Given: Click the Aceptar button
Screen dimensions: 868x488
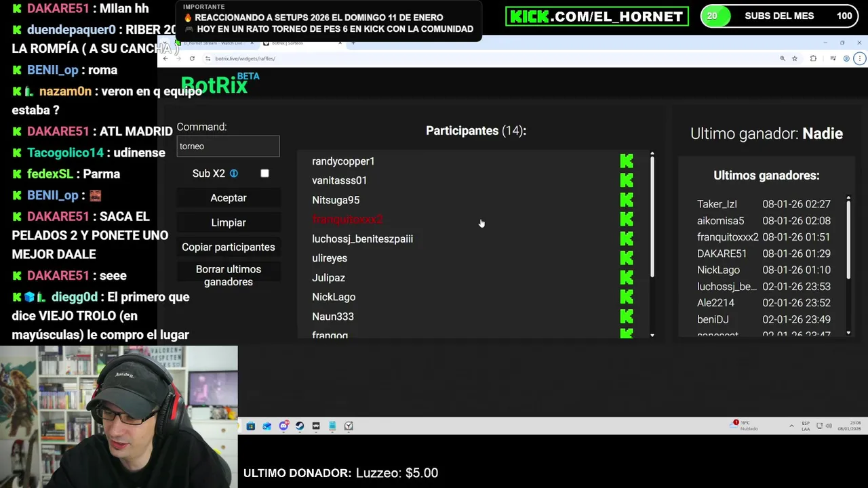Looking at the screenshot, I should pos(229,198).
